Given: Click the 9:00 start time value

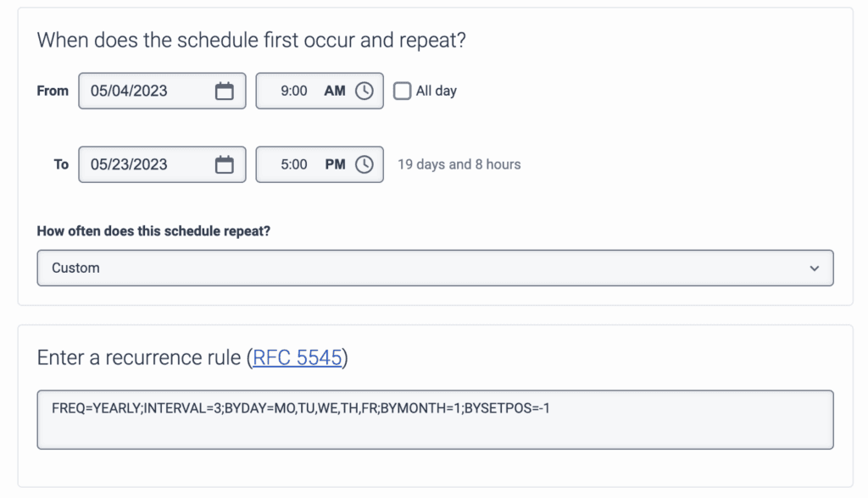Looking at the screenshot, I should pos(293,91).
